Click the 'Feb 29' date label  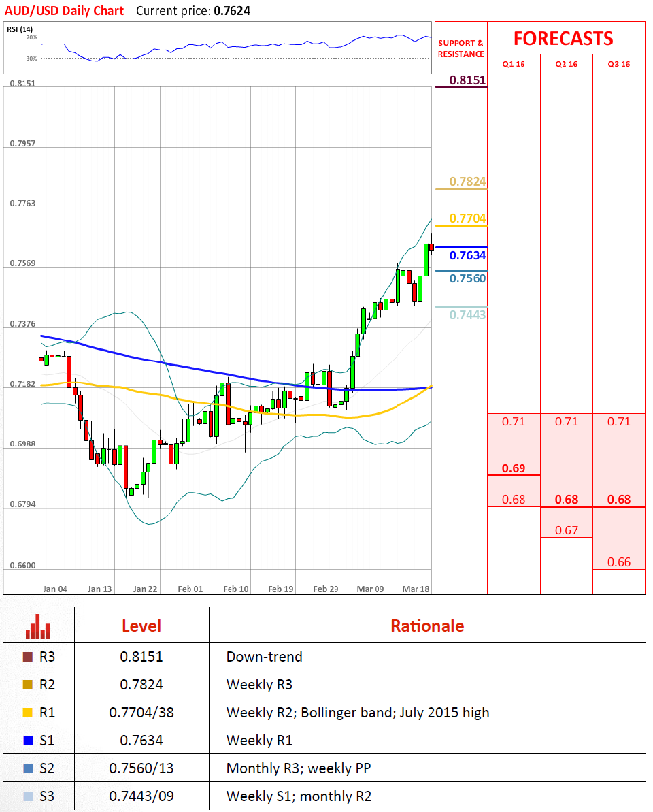[326, 589]
